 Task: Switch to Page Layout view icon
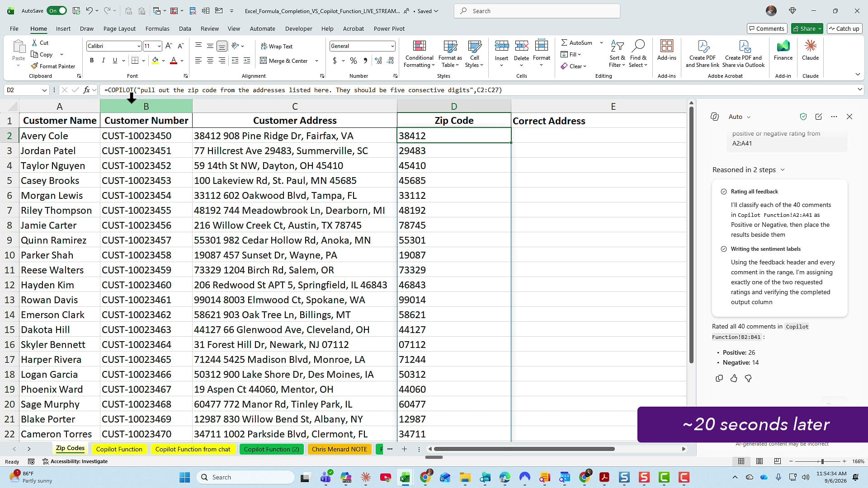[x=759, y=461]
